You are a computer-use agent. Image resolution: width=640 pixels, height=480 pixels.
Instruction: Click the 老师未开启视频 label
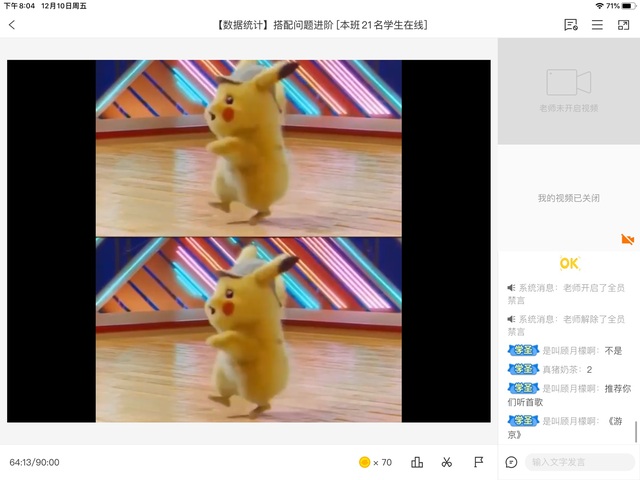[569, 108]
